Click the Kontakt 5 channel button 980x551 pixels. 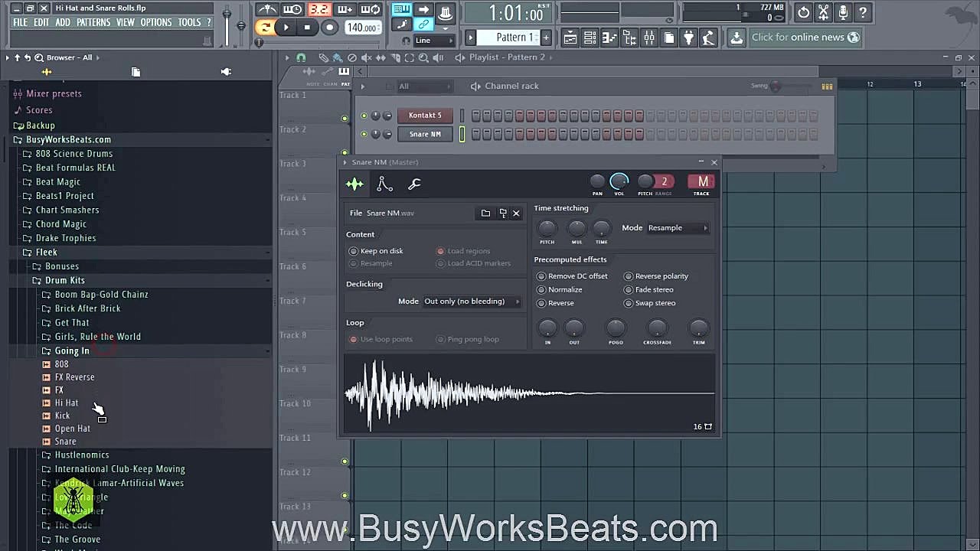pos(425,116)
